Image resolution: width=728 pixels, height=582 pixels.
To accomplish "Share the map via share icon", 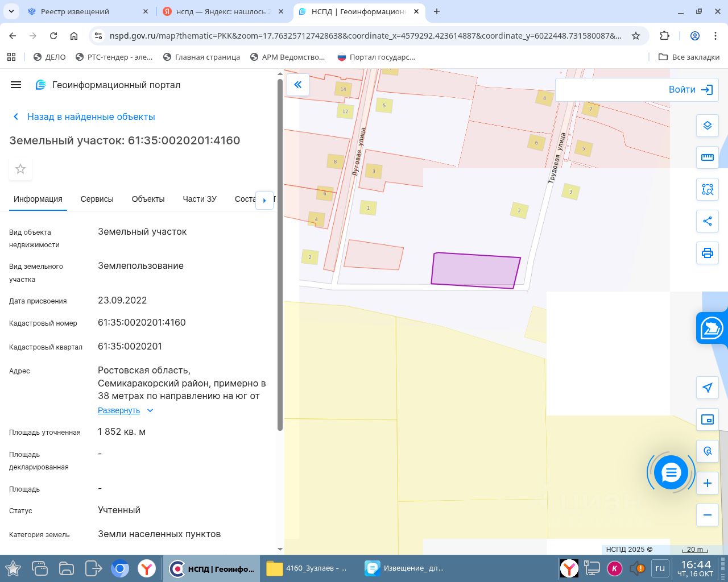I will 708,221.
